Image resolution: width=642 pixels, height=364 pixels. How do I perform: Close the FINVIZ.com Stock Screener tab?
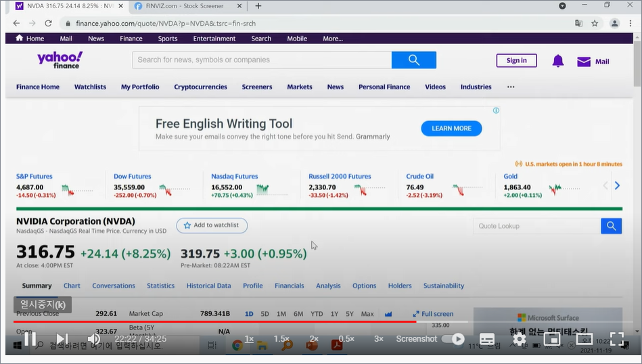[239, 5]
